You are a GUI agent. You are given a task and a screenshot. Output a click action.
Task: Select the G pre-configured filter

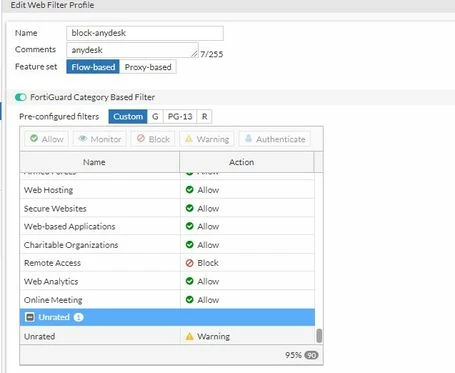[155, 117]
